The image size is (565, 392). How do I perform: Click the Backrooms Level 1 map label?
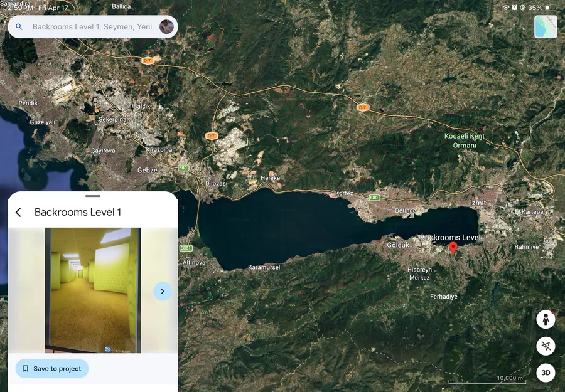[453, 237]
